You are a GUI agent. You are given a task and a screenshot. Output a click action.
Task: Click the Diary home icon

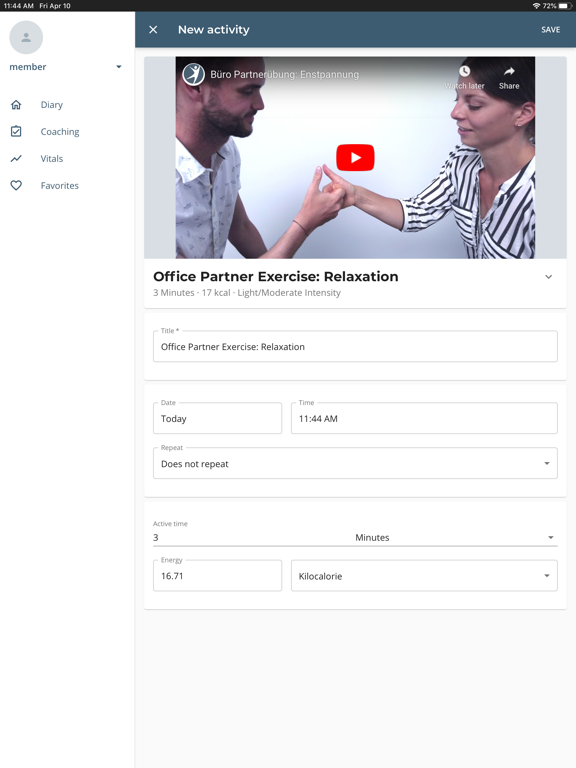coord(16,104)
